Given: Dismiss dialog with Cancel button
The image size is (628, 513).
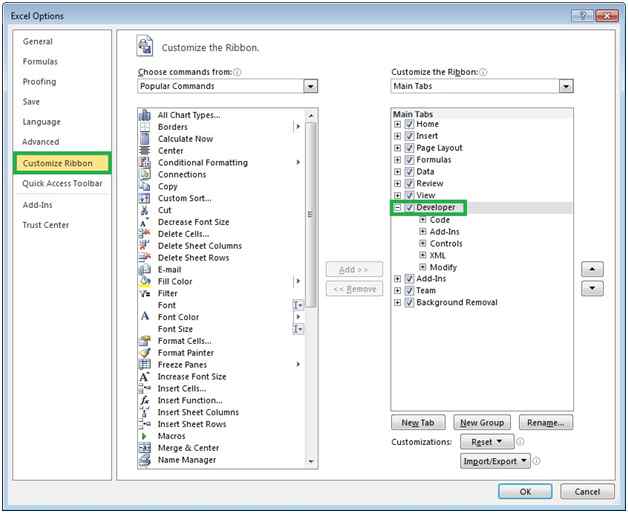Looking at the screenshot, I should [x=587, y=492].
